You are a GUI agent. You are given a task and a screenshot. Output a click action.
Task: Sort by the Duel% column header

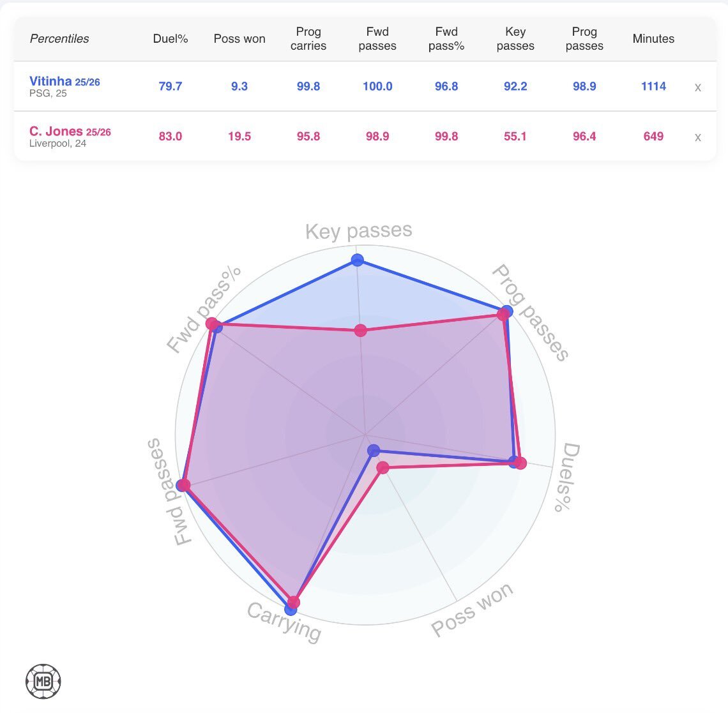pyautogui.click(x=171, y=39)
